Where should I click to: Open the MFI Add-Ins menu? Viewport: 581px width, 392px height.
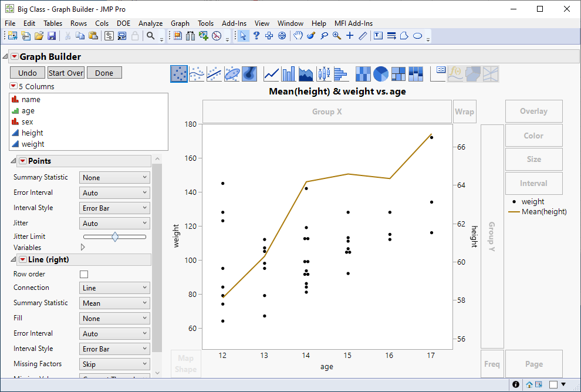click(x=353, y=23)
